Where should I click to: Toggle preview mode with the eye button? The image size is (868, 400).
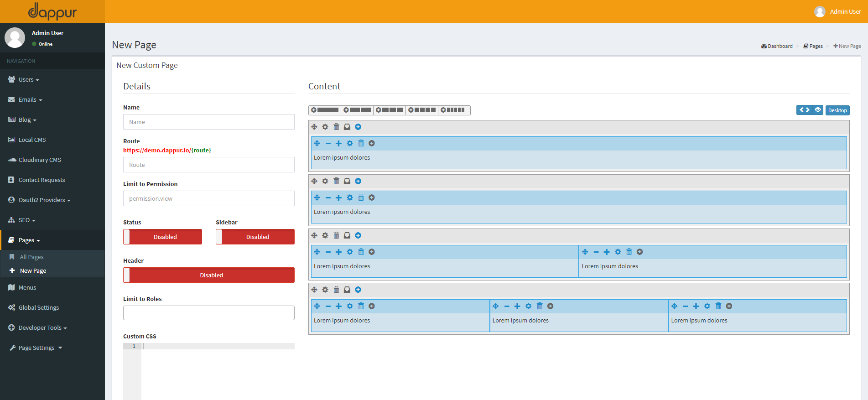point(818,110)
